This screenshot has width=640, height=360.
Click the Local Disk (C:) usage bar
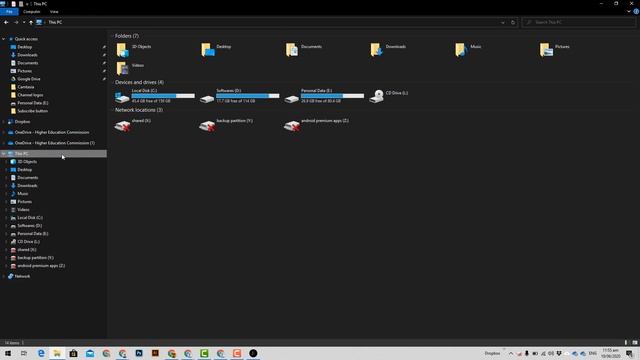pos(163,96)
